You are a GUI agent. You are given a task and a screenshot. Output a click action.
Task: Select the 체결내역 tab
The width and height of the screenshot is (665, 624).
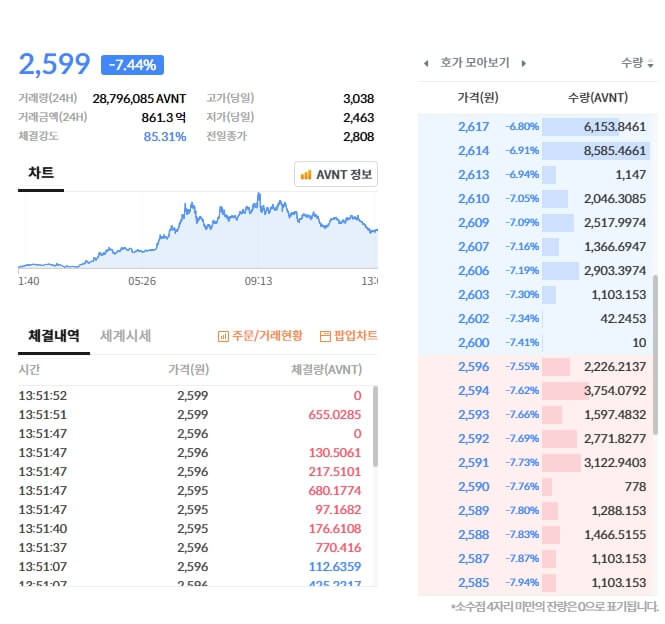point(54,336)
